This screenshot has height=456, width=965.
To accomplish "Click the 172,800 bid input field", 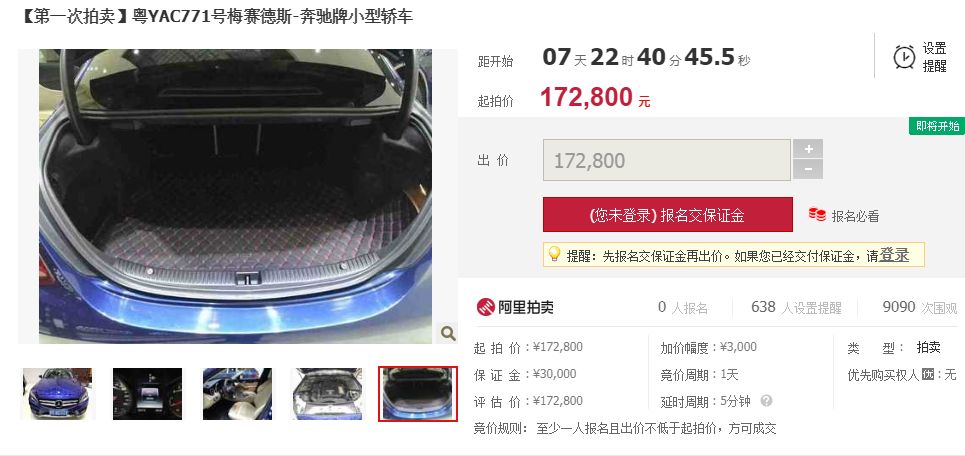I will point(667,160).
